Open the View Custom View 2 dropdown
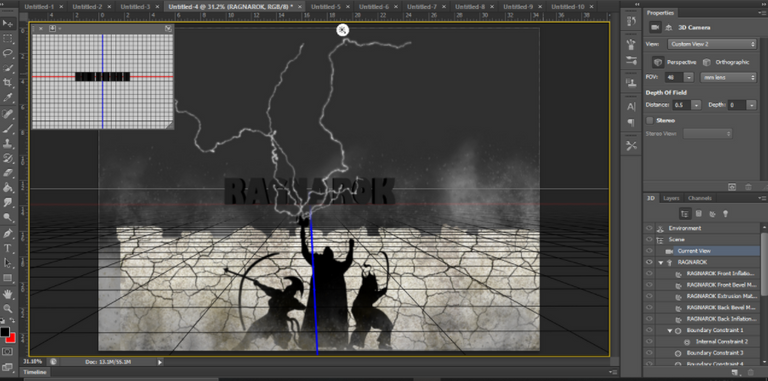768x381 pixels. click(x=712, y=44)
